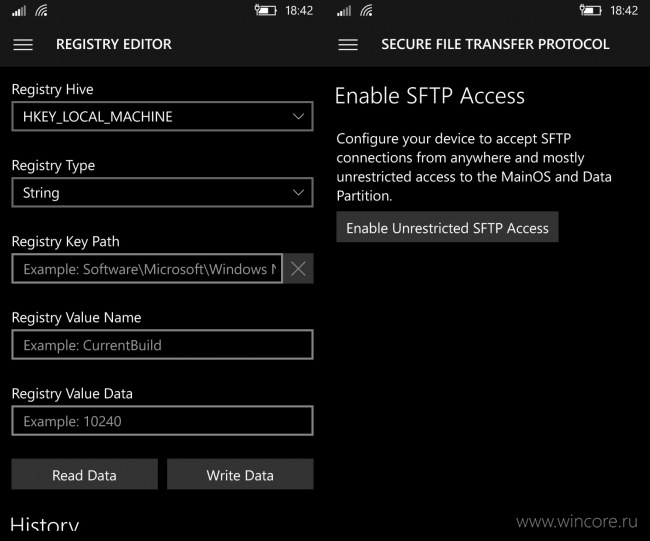Click the Write Data button
This screenshot has width=650, height=541.
click(240, 474)
